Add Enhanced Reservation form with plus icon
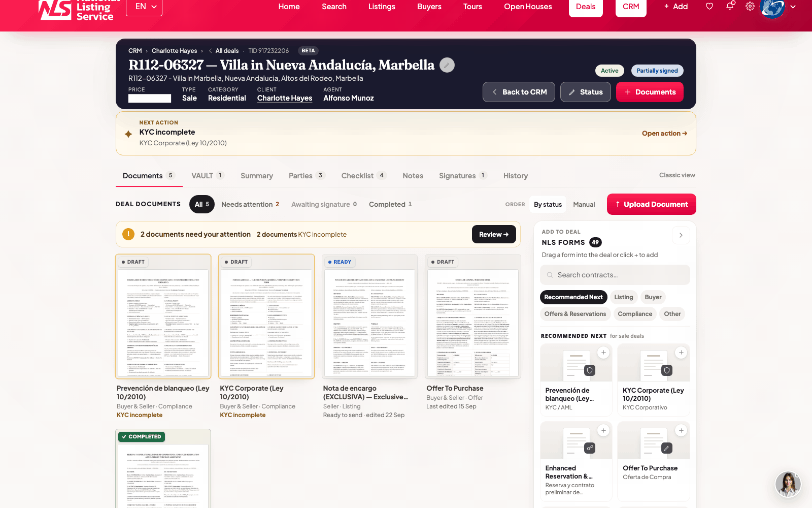812x508 pixels. coord(603,431)
